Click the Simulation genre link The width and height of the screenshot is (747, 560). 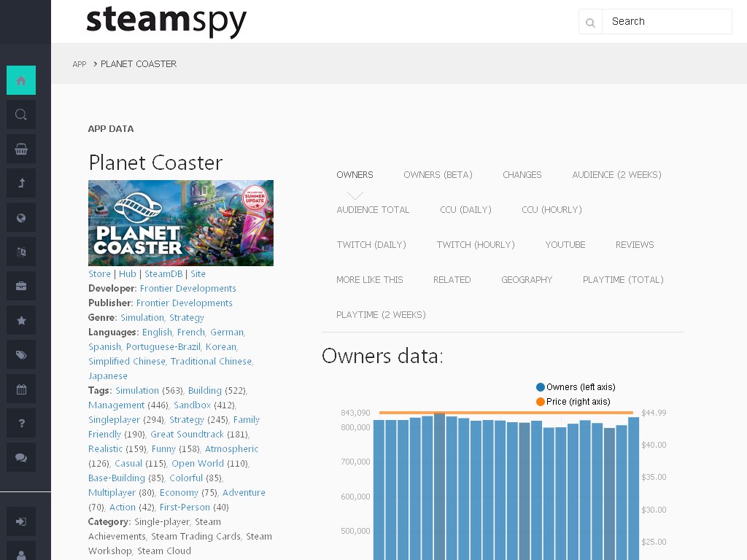click(142, 318)
